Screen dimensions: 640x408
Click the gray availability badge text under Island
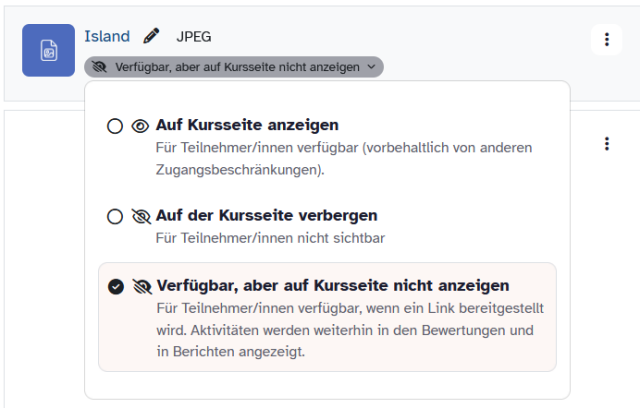click(x=237, y=67)
